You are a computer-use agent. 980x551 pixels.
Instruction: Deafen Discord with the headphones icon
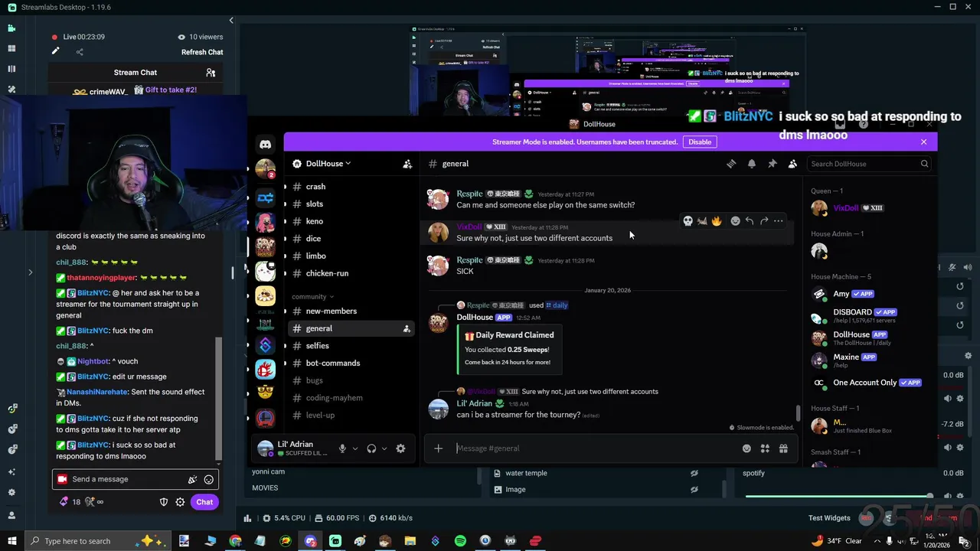(x=371, y=448)
